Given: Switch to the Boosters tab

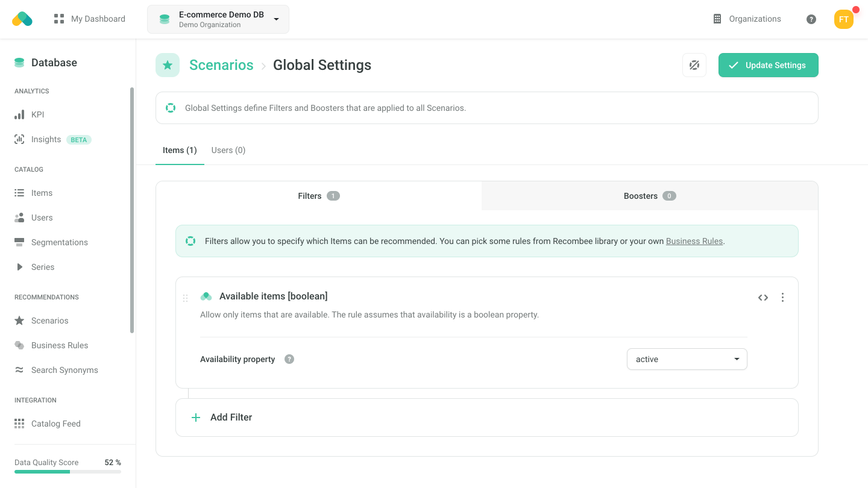Looking at the screenshot, I should pos(649,196).
